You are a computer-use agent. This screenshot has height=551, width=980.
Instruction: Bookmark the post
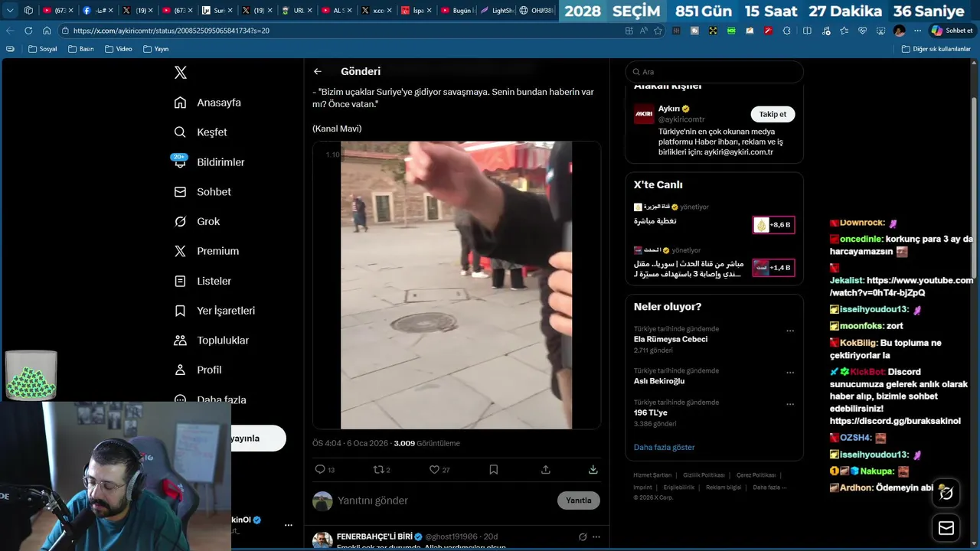[494, 469]
